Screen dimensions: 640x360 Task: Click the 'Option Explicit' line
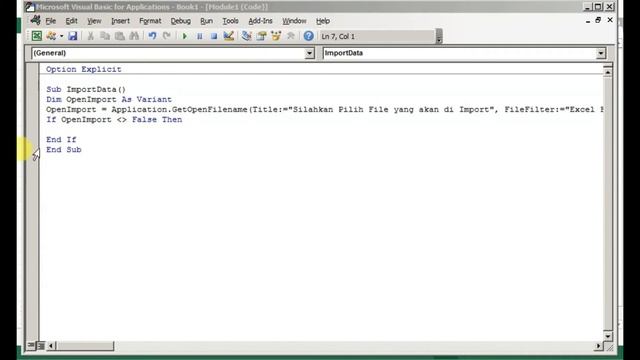[84, 69]
